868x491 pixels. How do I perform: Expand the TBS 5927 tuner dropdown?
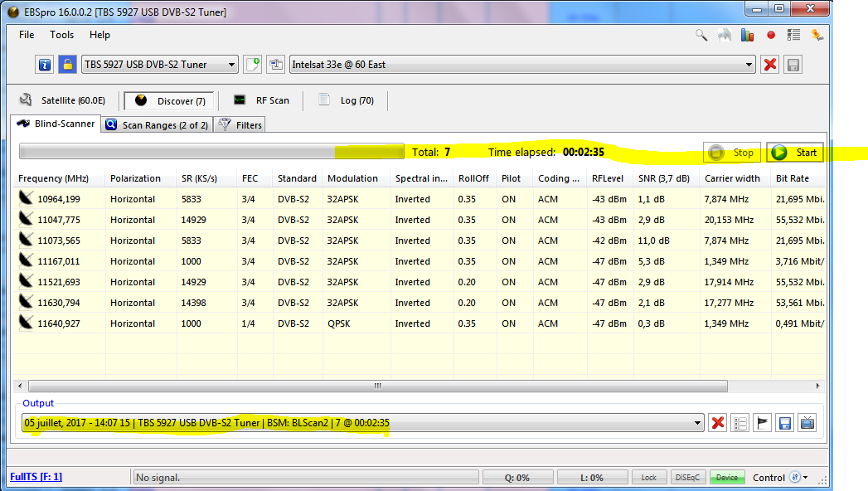click(231, 65)
